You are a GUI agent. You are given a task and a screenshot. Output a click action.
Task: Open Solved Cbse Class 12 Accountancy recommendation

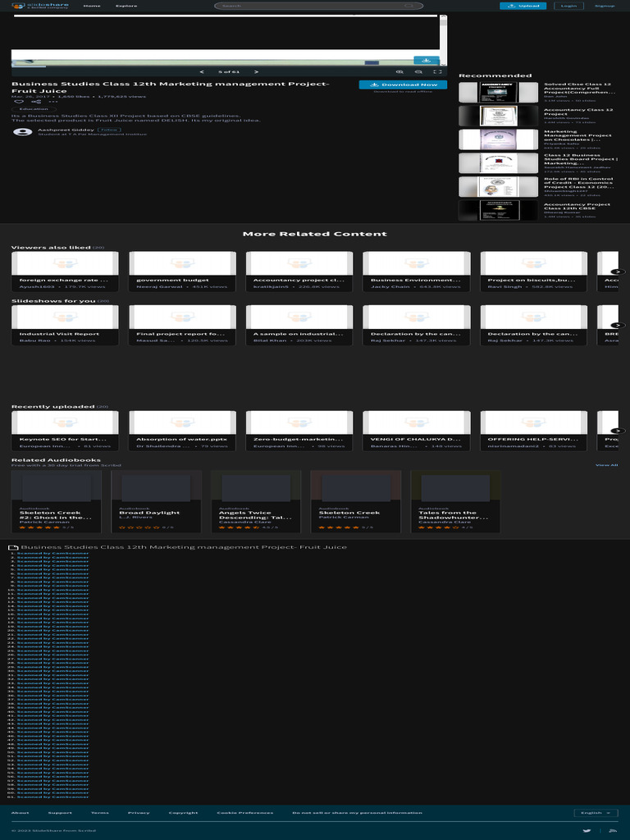point(536,92)
